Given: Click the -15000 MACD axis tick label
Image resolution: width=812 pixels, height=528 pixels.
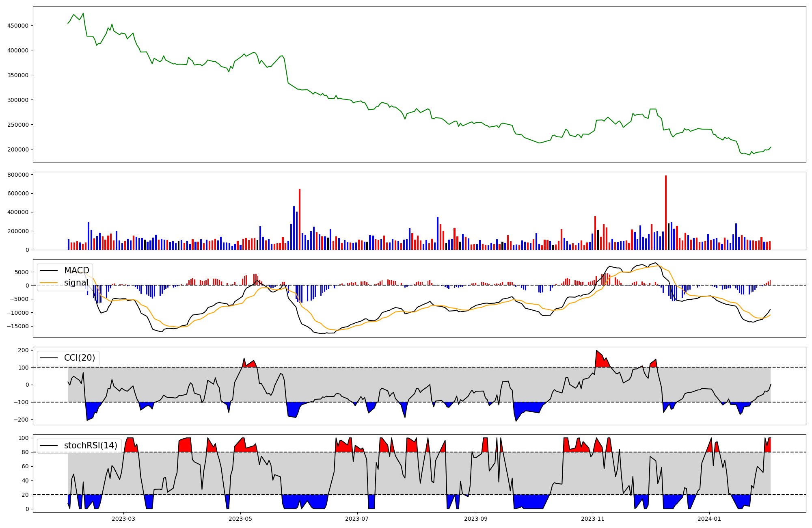Looking at the screenshot, I should click(x=18, y=326).
